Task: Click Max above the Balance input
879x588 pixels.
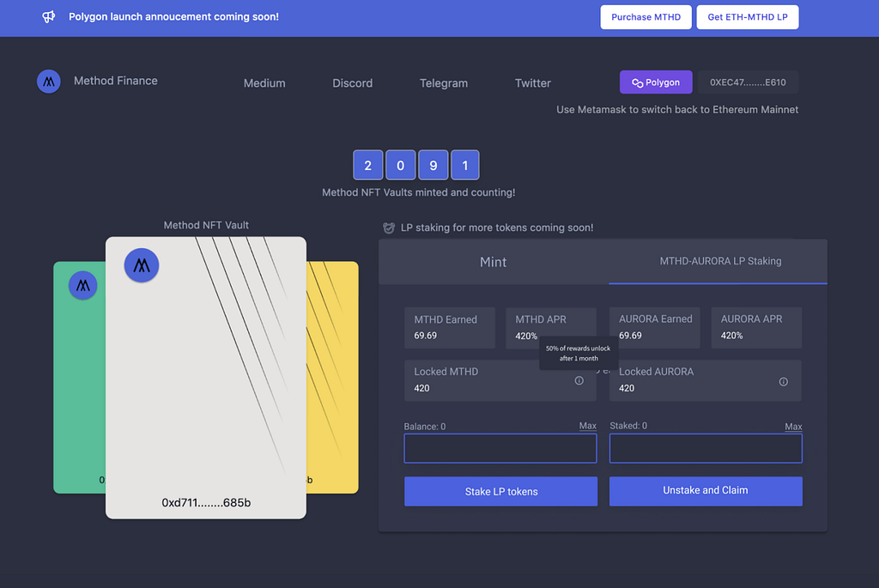Action: (587, 426)
